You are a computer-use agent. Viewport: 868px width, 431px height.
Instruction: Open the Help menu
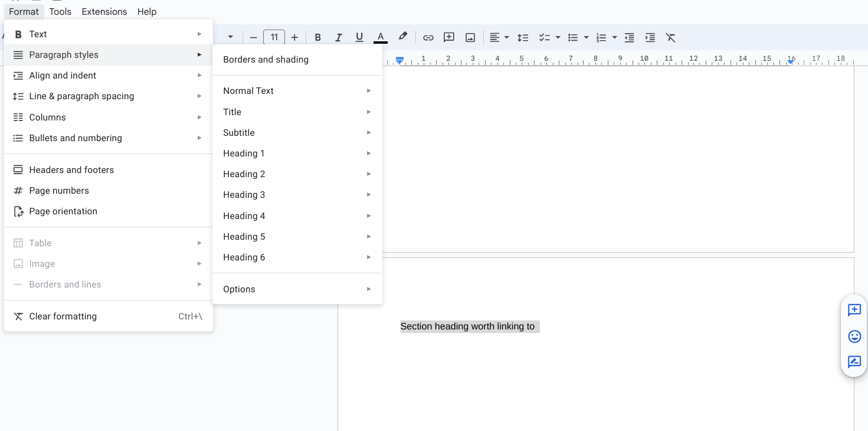click(147, 11)
